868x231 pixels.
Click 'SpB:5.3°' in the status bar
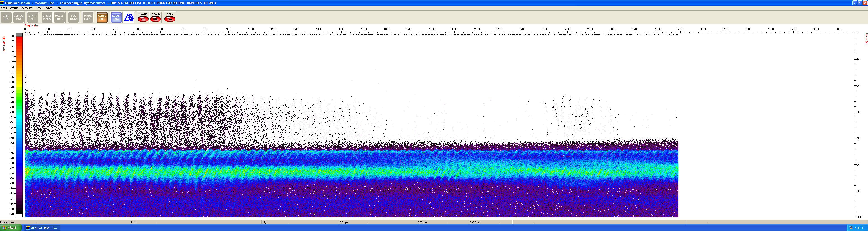[475, 222]
